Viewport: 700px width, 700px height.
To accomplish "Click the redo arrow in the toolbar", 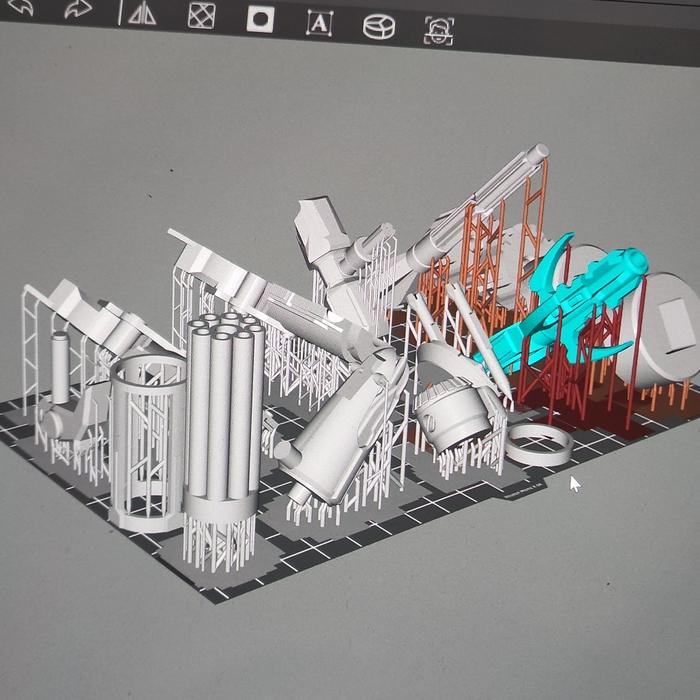I will (x=78, y=12).
